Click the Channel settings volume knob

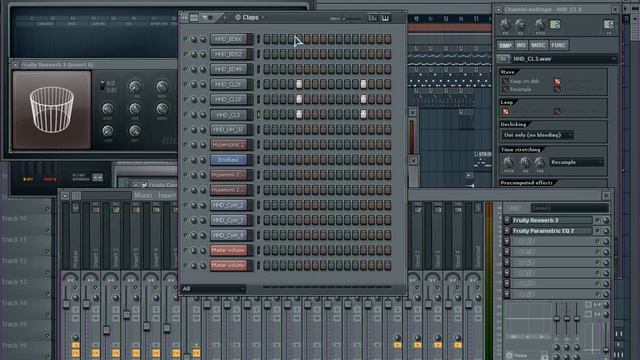(x=520, y=25)
